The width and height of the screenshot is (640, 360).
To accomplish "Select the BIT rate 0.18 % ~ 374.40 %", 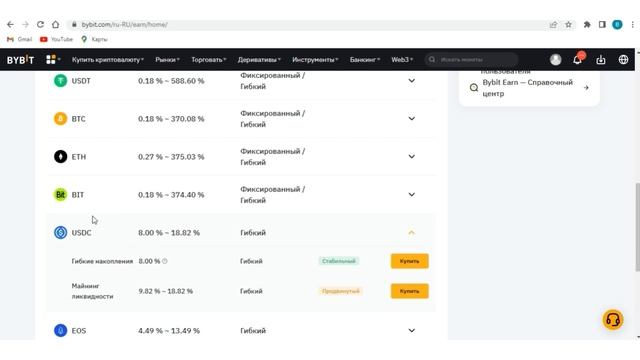I will pos(171,195).
